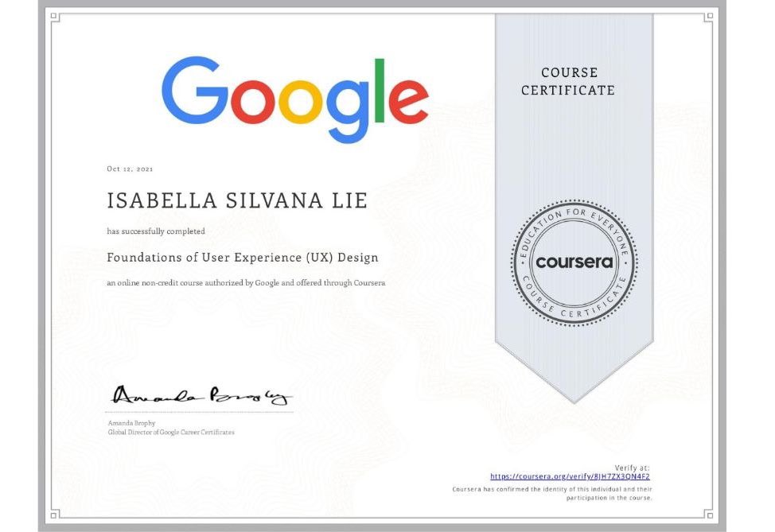Click the Amanda Brophy signature
Screen dimensions: 775x532
click(201, 396)
